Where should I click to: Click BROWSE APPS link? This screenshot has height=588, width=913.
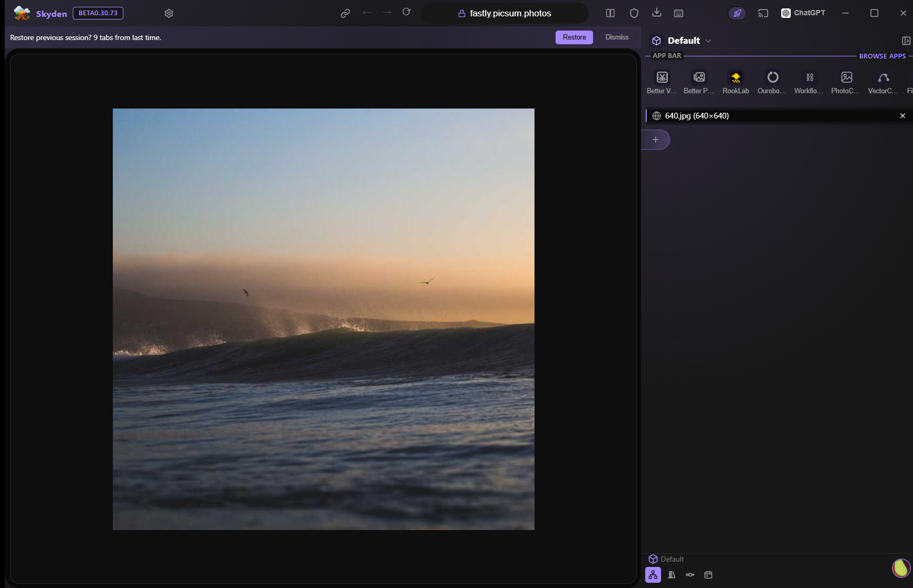(x=882, y=56)
